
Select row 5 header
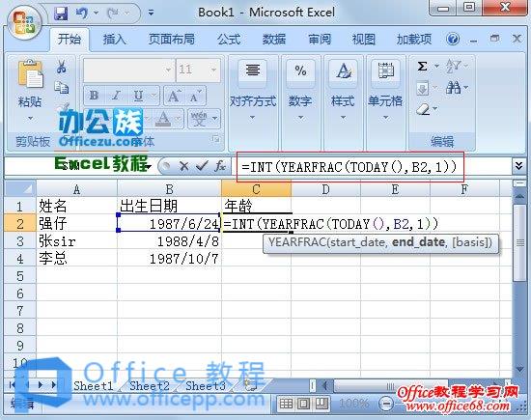click(x=19, y=276)
